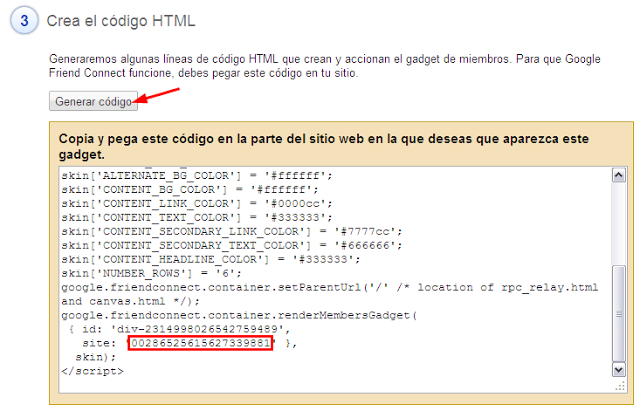Place cursor on the skin['NUMBER_ROWS'] line
This screenshot has height=411, width=640.
click(x=162, y=272)
